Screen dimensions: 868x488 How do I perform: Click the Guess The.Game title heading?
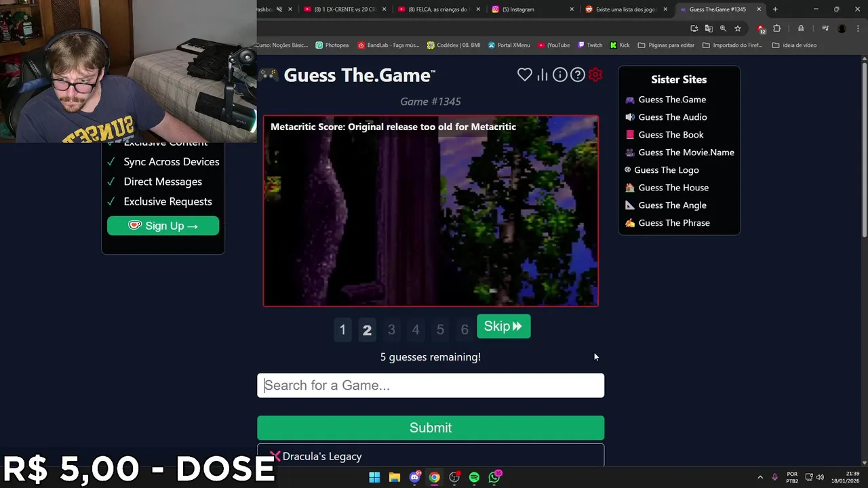[359, 75]
